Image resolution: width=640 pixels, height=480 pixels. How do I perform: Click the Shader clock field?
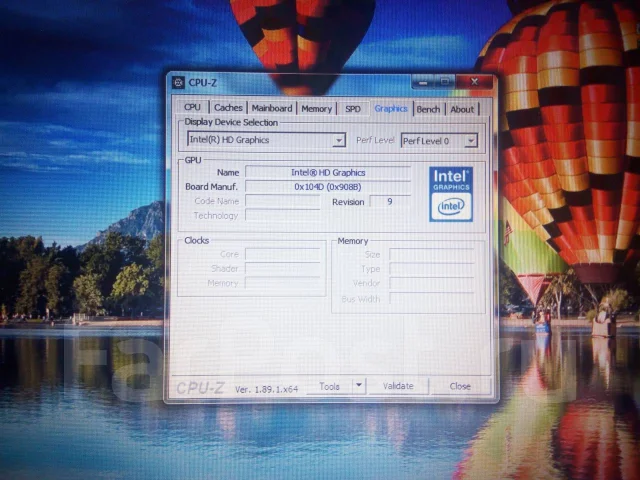[x=282, y=268]
